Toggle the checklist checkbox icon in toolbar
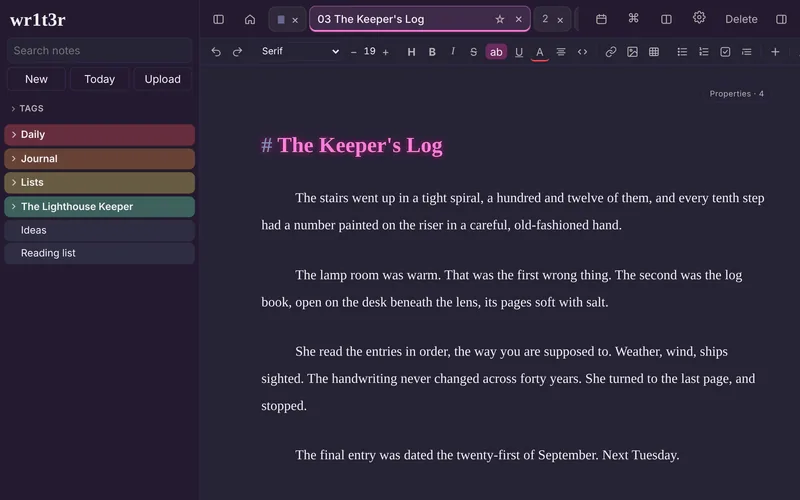 725,52
